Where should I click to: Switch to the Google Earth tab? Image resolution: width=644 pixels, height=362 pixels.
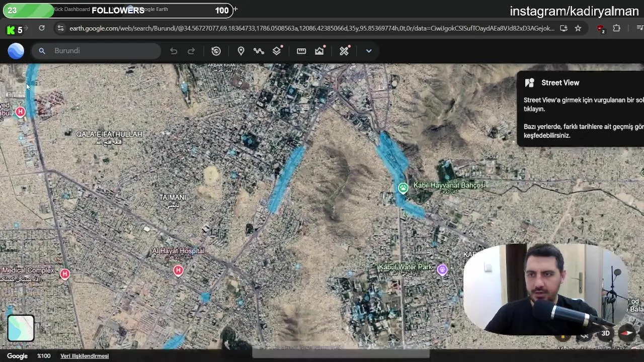pyautogui.click(x=153, y=10)
